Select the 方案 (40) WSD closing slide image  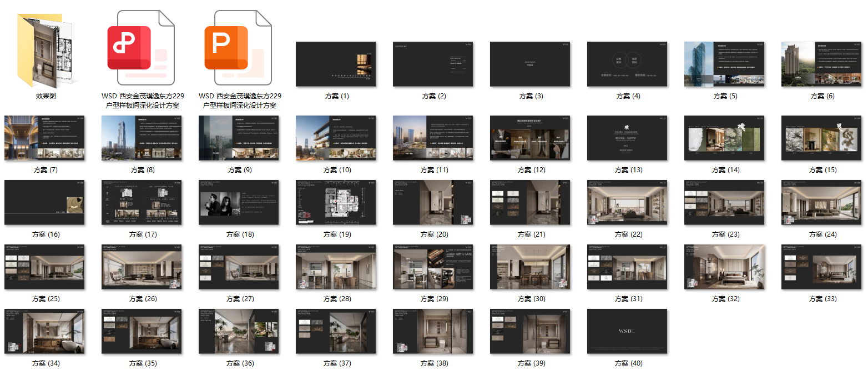click(x=627, y=331)
